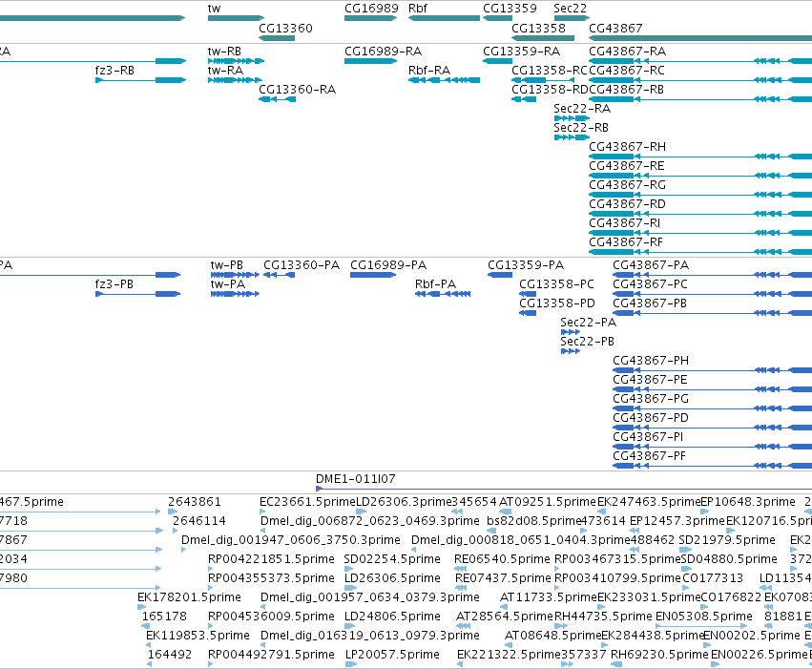Click the CG43867-RD transcript label
This screenshot has height=669, width=812.
pyautogui.click(x=627, y=204)
